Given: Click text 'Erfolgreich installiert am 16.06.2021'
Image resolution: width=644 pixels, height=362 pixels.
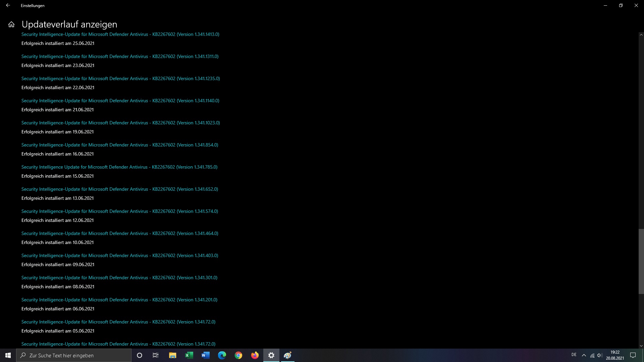Looking at the screenshot, I should 57,154.
